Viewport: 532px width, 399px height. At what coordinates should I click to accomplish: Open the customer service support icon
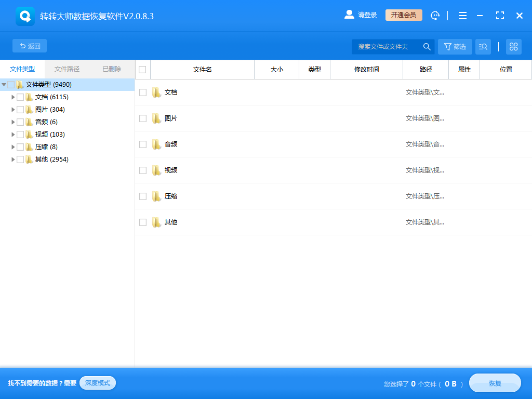click(x=435, y=15)
